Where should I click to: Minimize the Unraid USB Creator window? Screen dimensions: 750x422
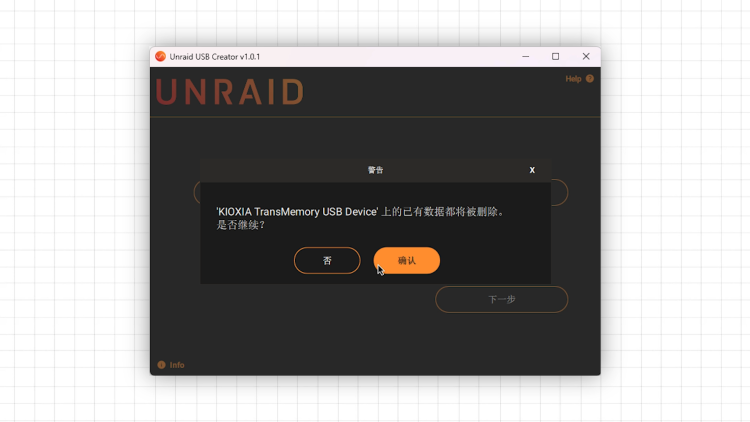click(526, 56)
